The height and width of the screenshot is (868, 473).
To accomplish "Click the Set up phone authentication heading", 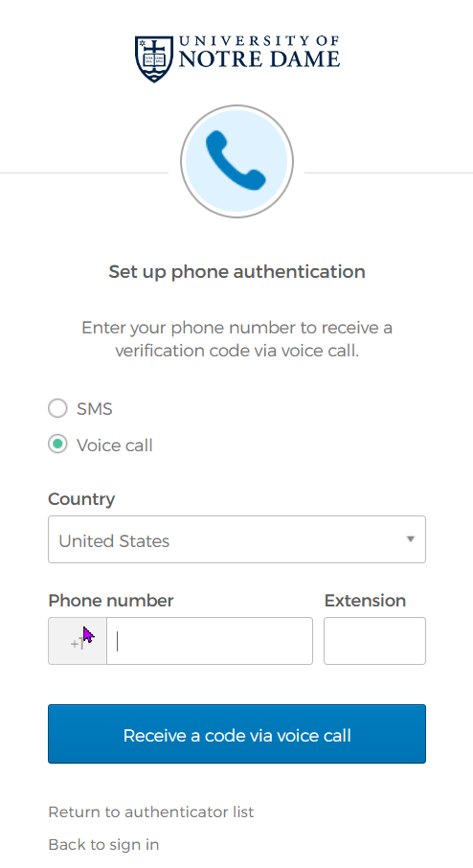I will (236, 272).
